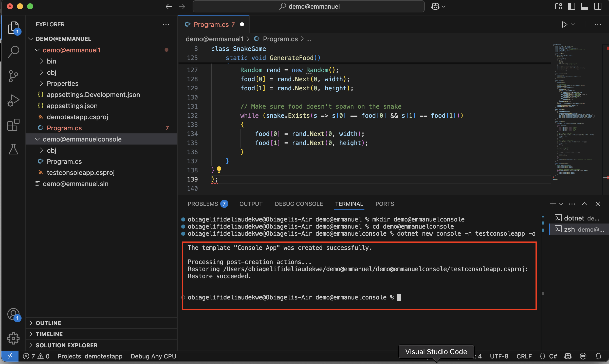Click errors and warnings count in status bar
Viewport: 609px width, 364px height.
36,356
